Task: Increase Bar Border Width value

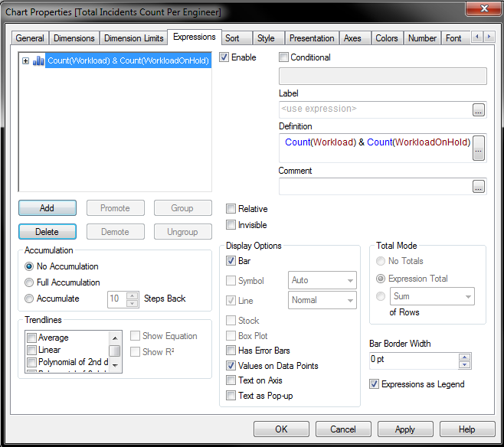Action: tap(464, 357)
